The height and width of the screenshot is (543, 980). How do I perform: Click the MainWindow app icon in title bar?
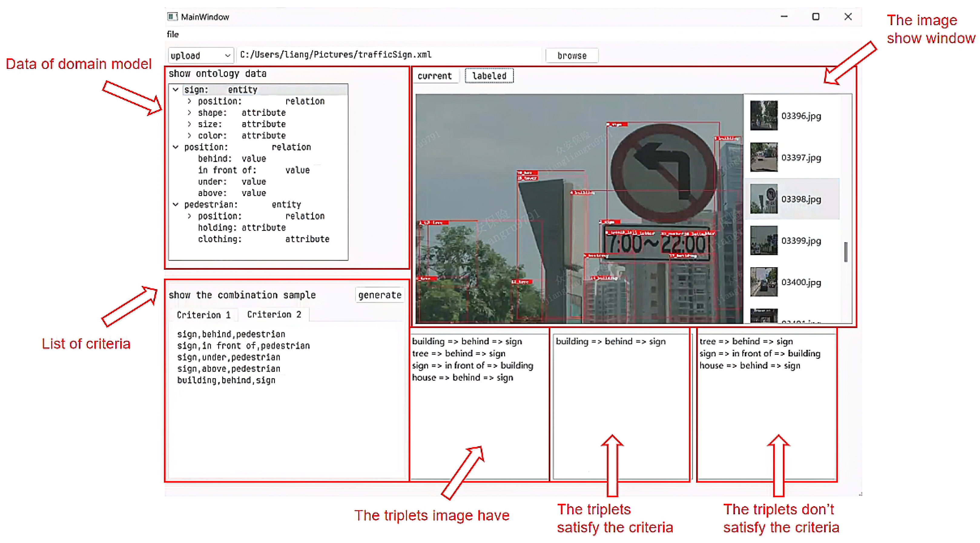tap(172, 16)
